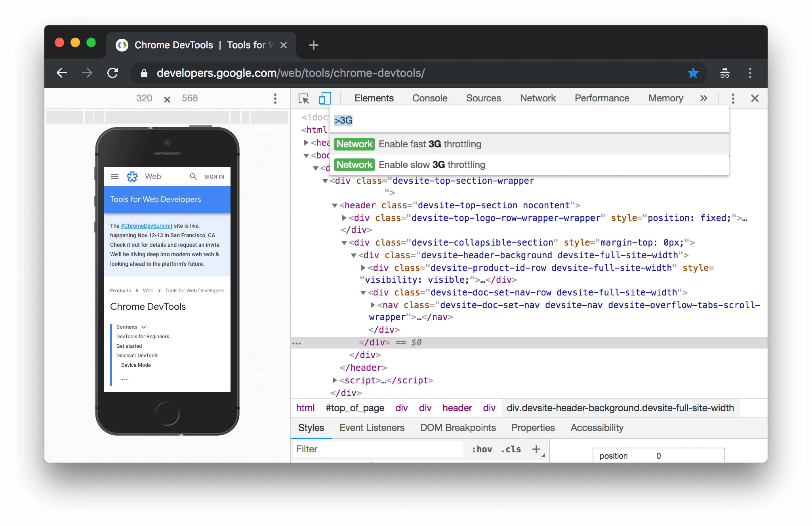
Task: Select the Network tab in DevTools
Action: [x=538, y=97]
